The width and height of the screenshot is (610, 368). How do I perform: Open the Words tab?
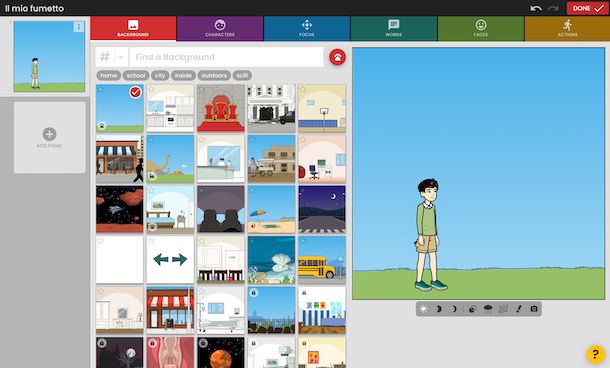coord(394,28)
